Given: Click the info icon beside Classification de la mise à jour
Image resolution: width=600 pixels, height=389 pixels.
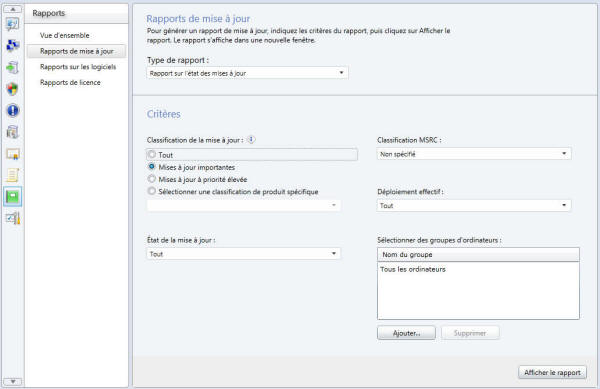Looking at the screenshot, I should coord(251,140).
